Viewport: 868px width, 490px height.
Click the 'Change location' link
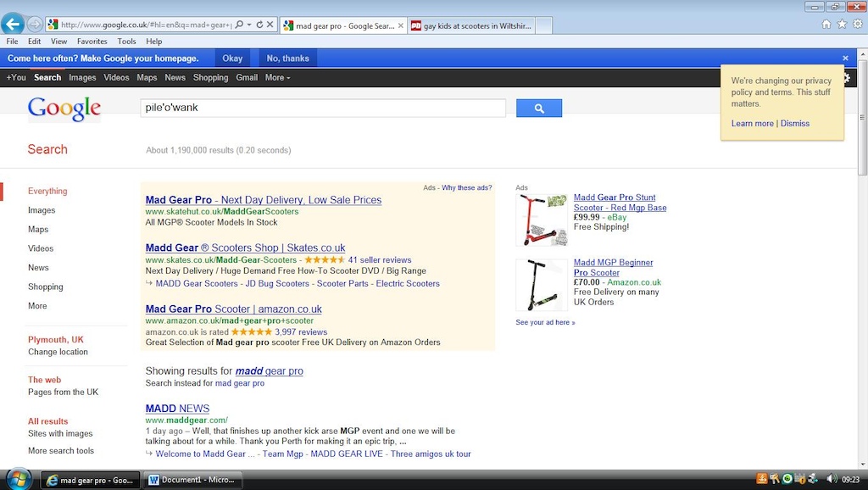click(x=58, y=352)
